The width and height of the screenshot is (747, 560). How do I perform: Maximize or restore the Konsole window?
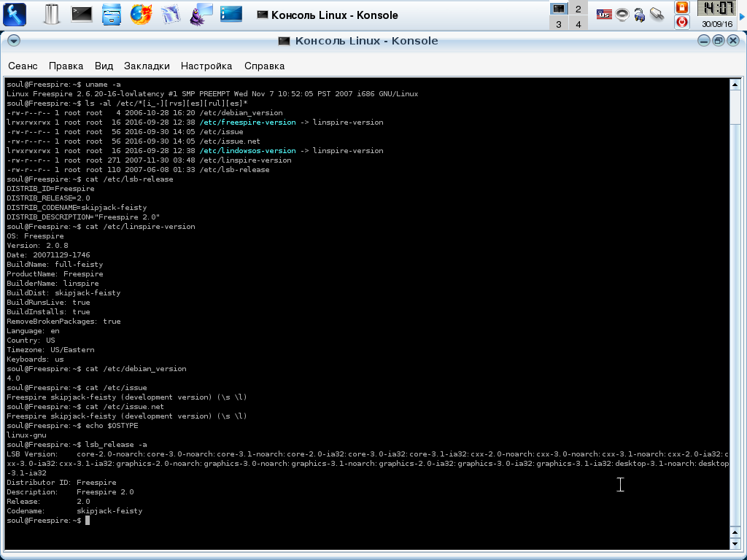click(x=719, y=41)
